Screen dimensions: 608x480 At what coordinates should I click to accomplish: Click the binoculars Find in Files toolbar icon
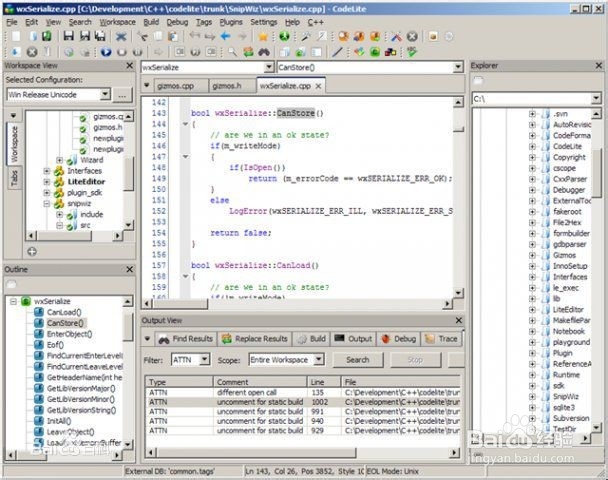(264, 52)
